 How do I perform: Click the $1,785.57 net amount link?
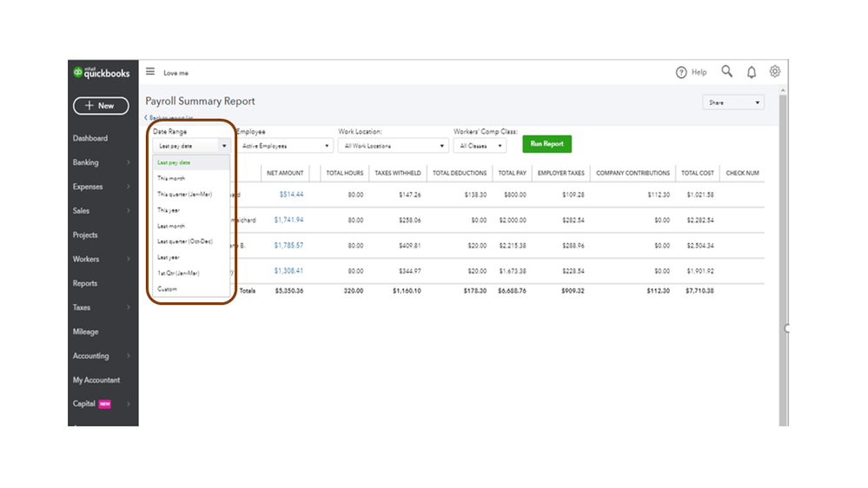288,246
